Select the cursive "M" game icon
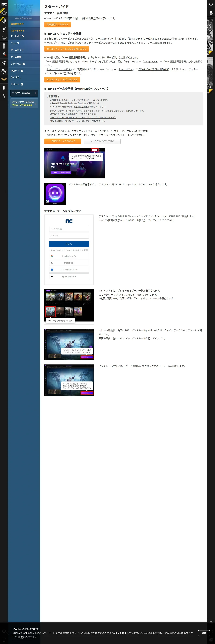 point(4,63)
